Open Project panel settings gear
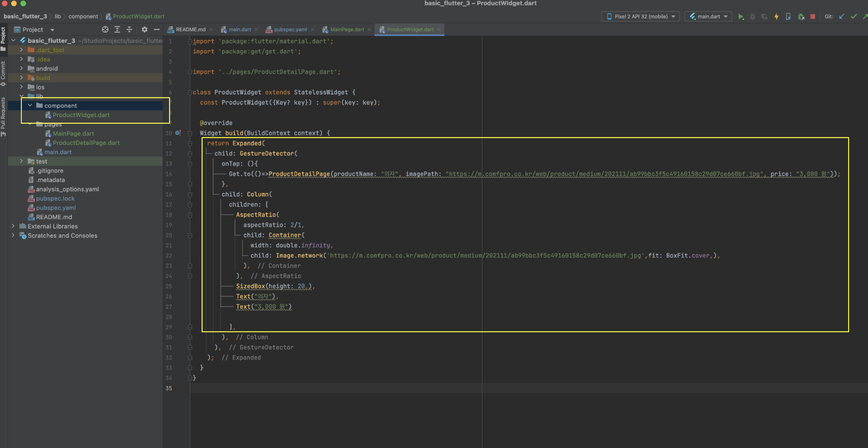Image resolution: width=868 pixels, height=448 pixels. tap(144, 29)
